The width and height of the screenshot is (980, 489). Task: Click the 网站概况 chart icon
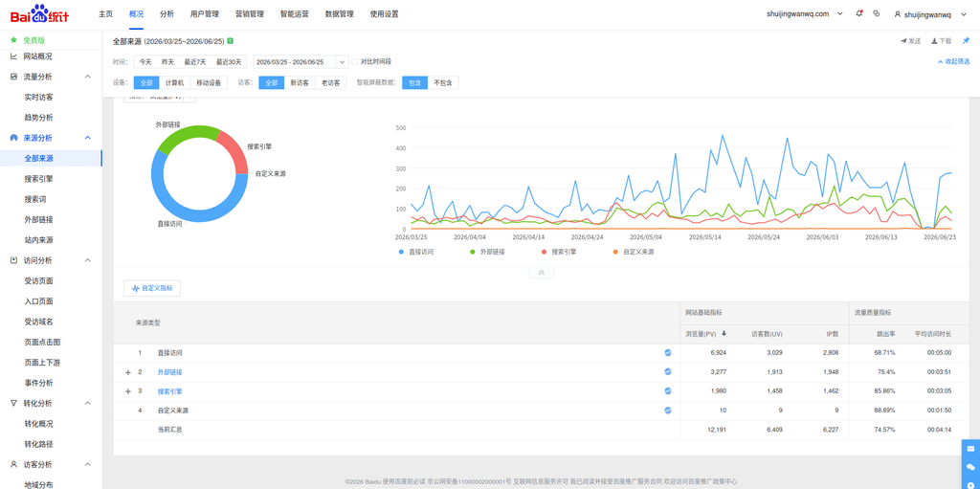pyautogui.click(x=13, y=56)
